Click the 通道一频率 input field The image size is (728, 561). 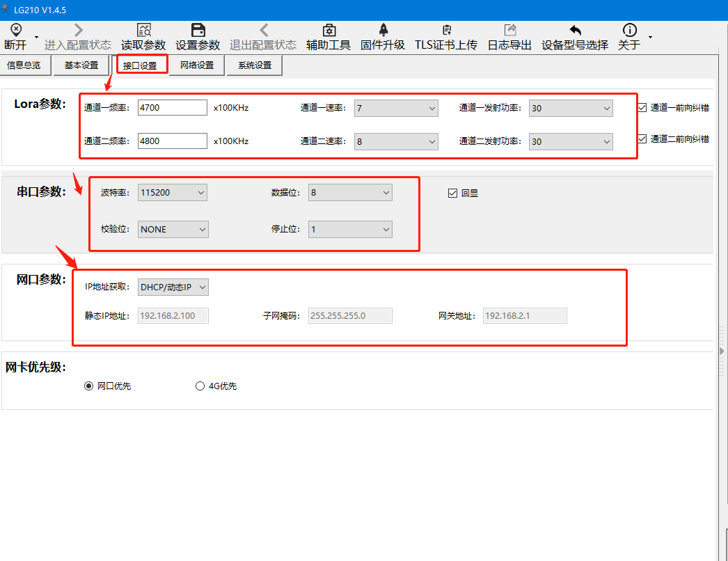click(173, 108)
